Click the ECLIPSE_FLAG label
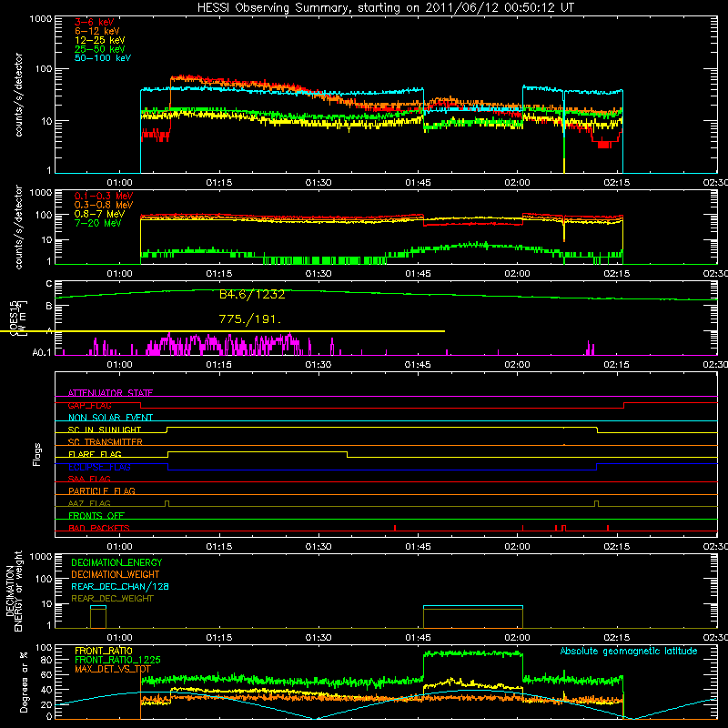The image size is (728, 728). pos(99,467)
